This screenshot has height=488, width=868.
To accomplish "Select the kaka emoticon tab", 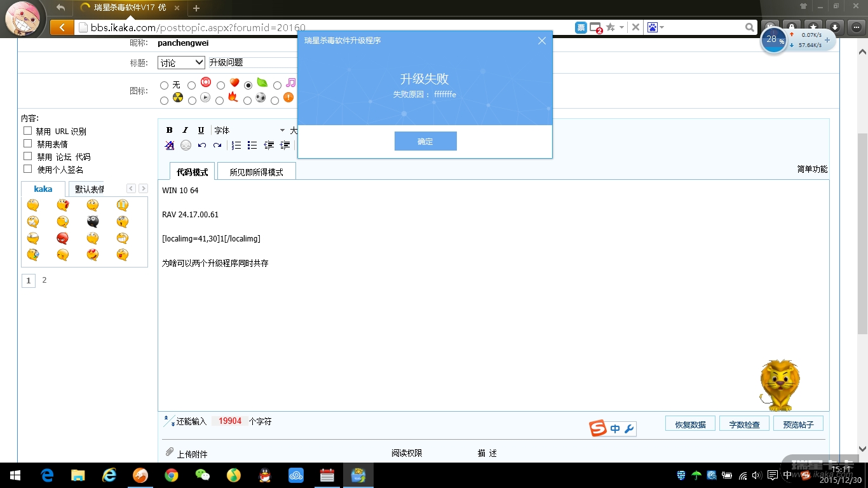I will point(43,189).
